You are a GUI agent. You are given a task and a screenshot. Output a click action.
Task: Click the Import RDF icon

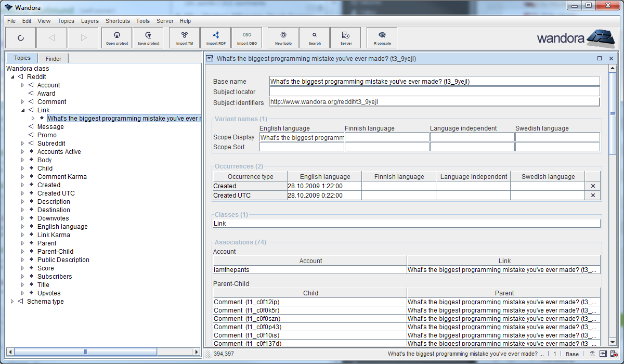click(x=216, y=38)
